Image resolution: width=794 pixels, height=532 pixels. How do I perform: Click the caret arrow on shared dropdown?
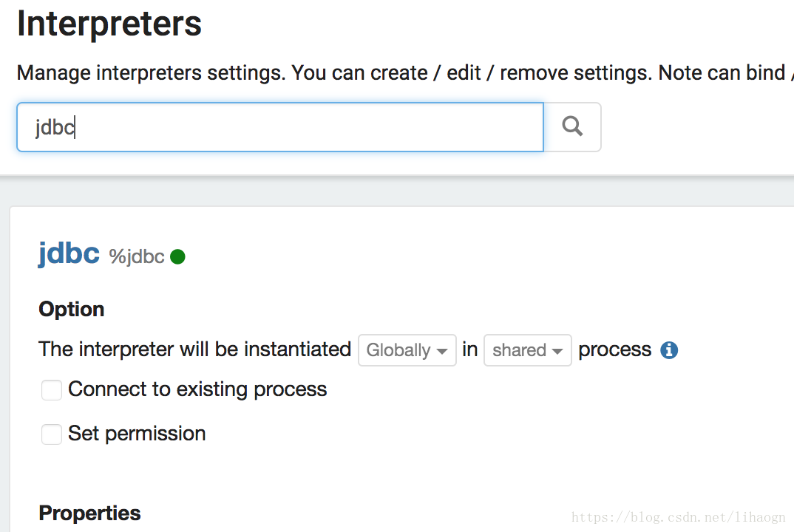[557, 351]
